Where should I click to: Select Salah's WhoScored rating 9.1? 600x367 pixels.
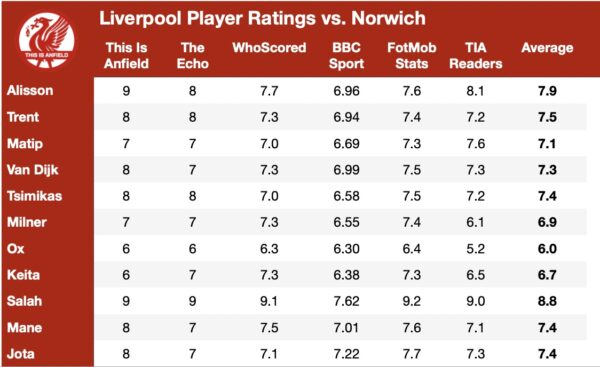[x=269, y=301]
